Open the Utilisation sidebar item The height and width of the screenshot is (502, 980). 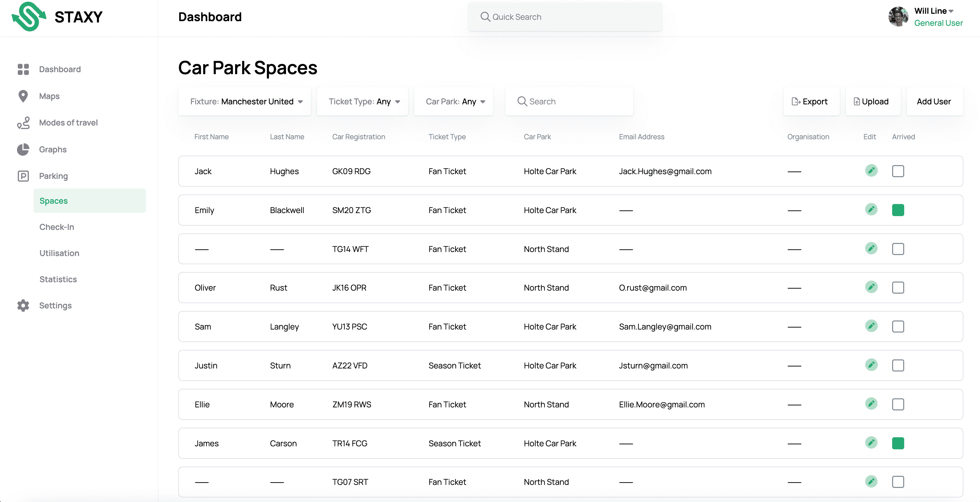59,253
